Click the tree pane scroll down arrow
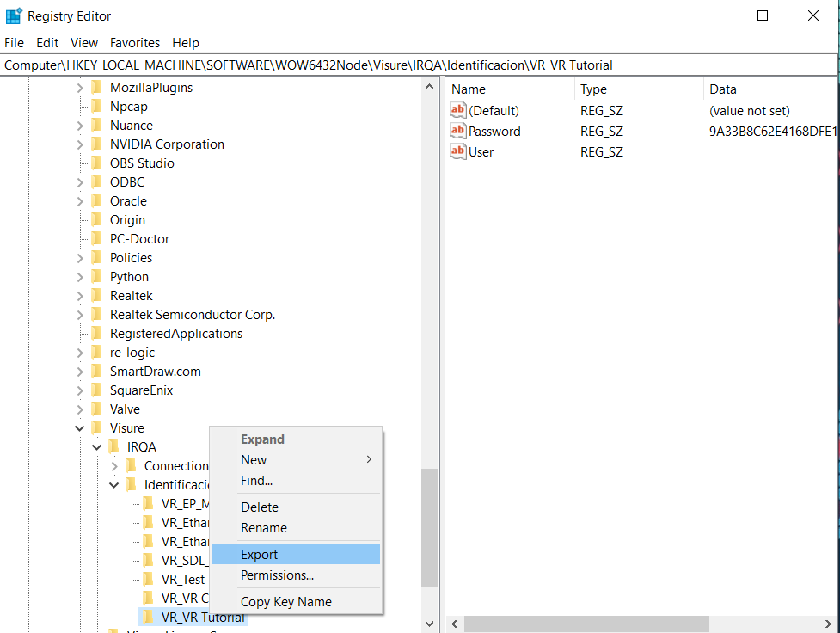Image resolution: width=840 pixels, height=633 pixels. [x=429, y=624]
